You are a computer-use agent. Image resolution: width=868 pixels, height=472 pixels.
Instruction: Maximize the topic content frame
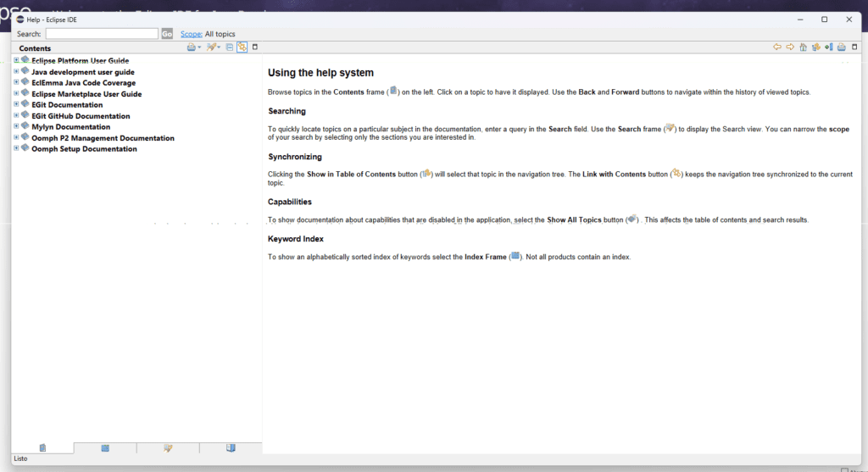tap(854, 47)
